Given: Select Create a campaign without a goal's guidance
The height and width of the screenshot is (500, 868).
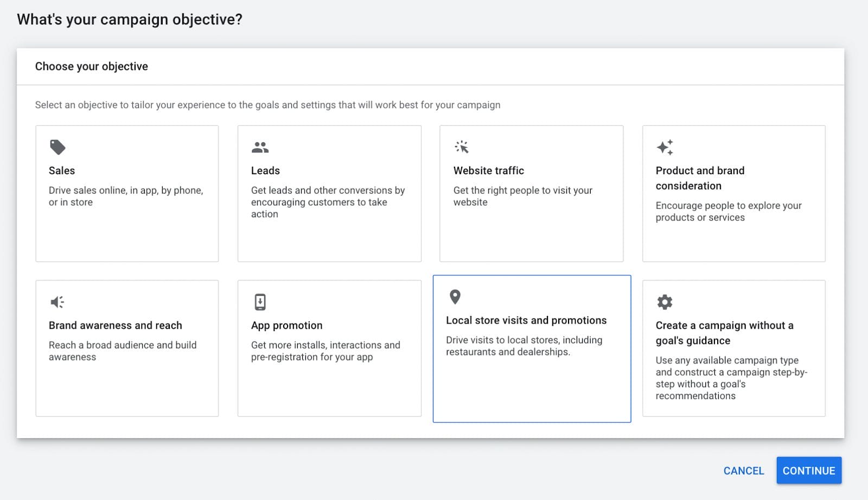Looking at the screenshot, I should pyautogui.click(x=724, y=333).
